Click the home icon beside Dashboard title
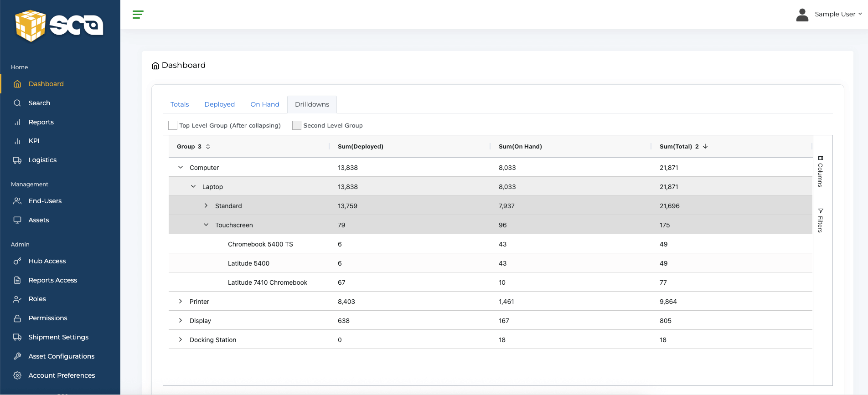This screenshot has width=868, height=395. 155,66
